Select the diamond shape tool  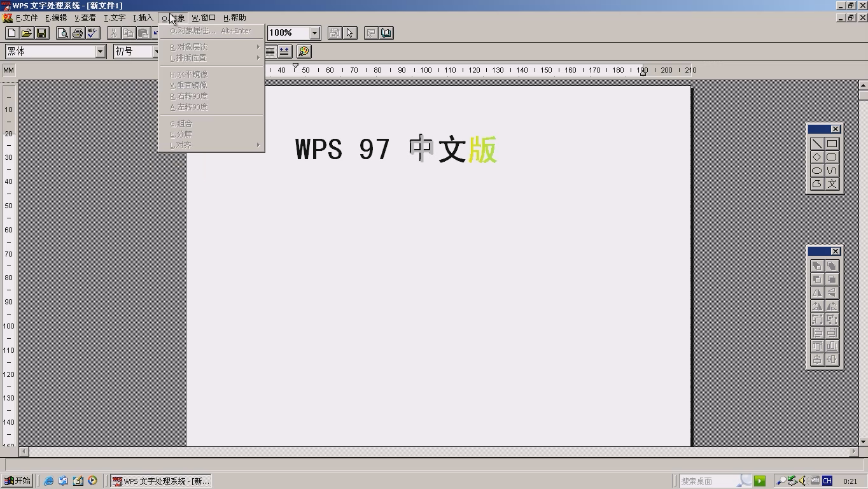817,157
